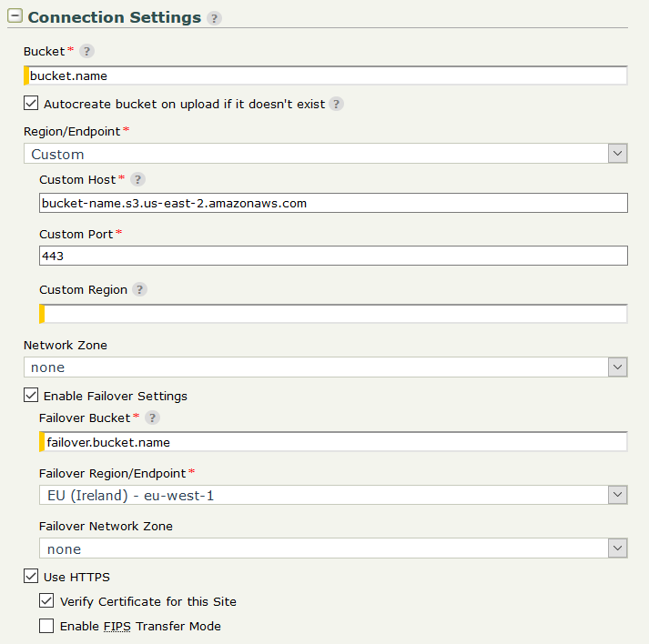Uncheck Enable Failover Settings
The width and height of the screenshot is (649, 644).
point(31,396)
